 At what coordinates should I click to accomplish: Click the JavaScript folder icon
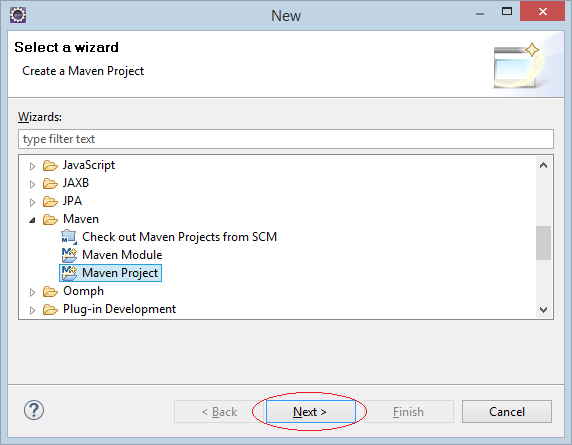[x=50, y=166]
